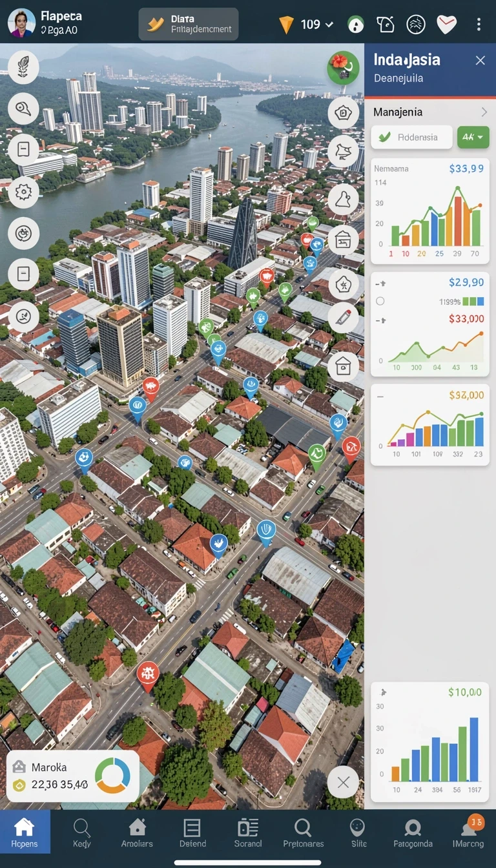496x868 pixels.
Task: Select the radio circle beside 1199%
Action: pos(380,301)
